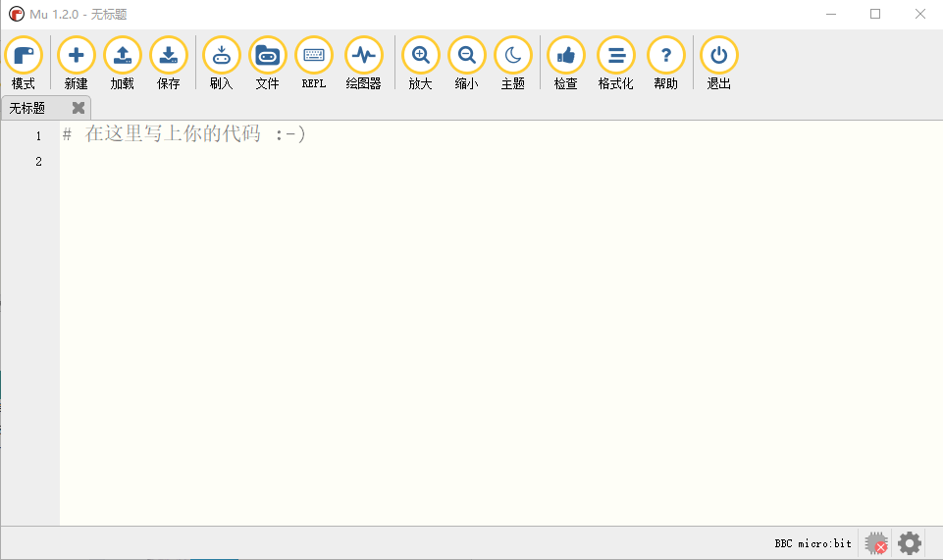Open the 模式 (Mode) selector

[x=24, y=63]
